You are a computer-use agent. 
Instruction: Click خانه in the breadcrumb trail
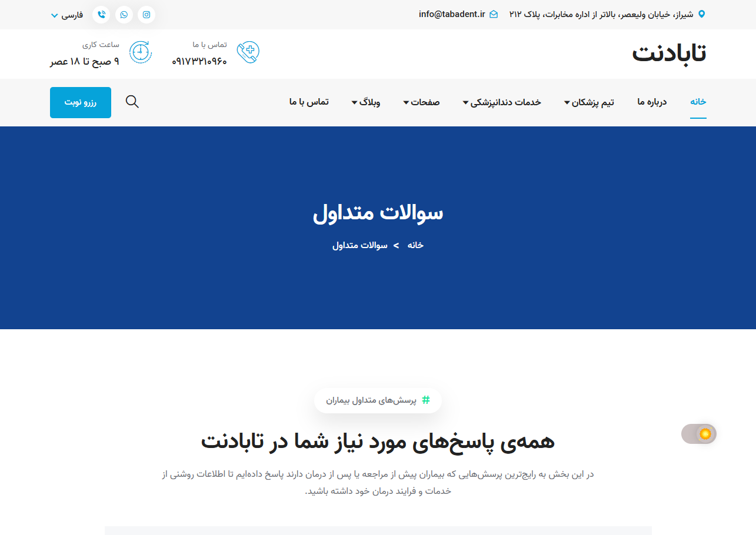414,245
